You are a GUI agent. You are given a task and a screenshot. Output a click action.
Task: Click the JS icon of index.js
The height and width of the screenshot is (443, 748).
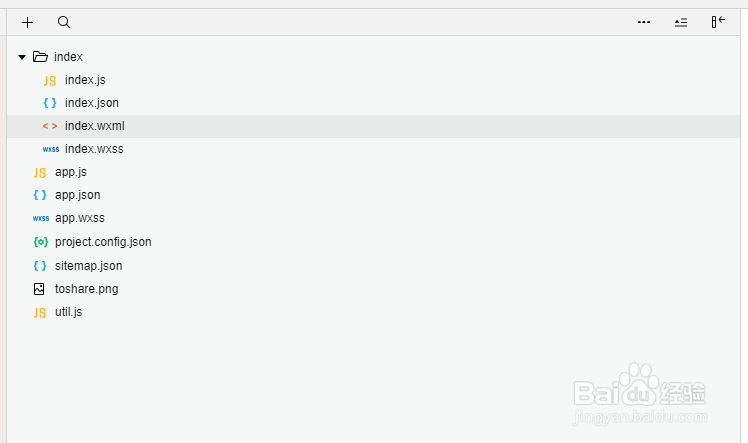[50, 80]
